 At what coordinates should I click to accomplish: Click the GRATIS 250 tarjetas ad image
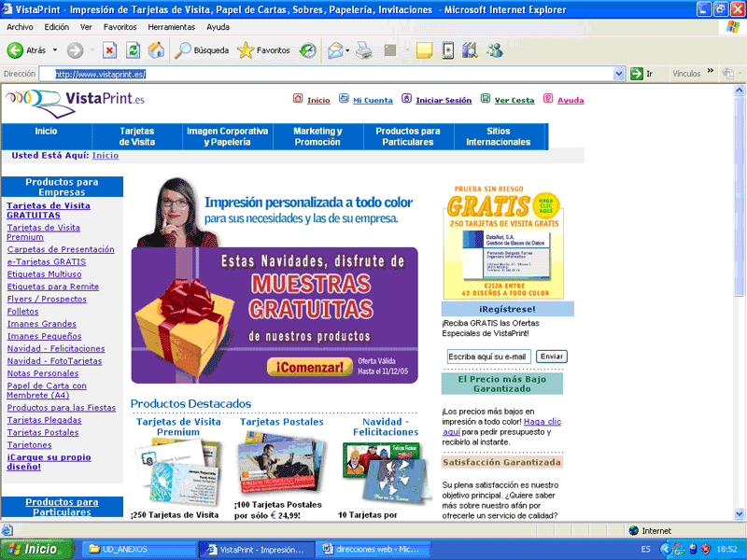click(x=503, y=242)
